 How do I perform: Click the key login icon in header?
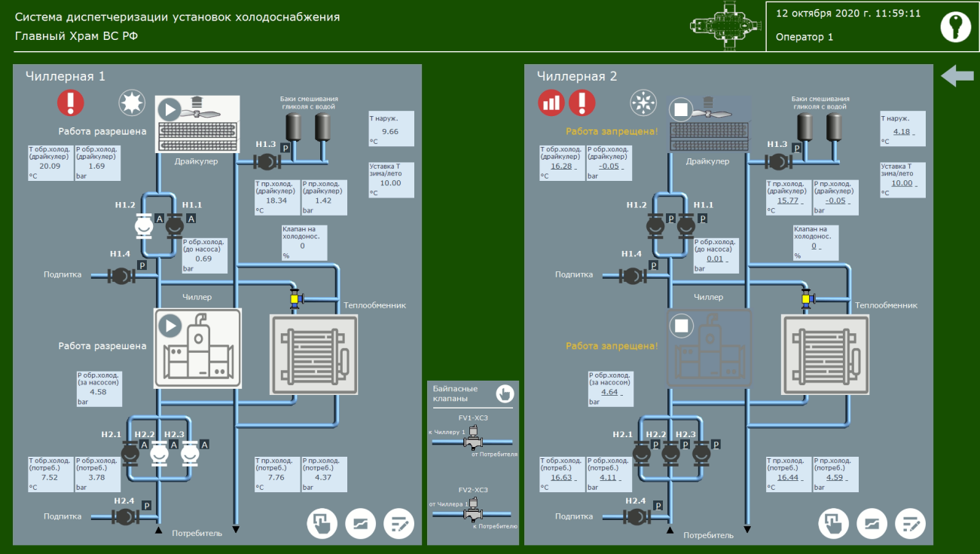[x=955, y=26]
